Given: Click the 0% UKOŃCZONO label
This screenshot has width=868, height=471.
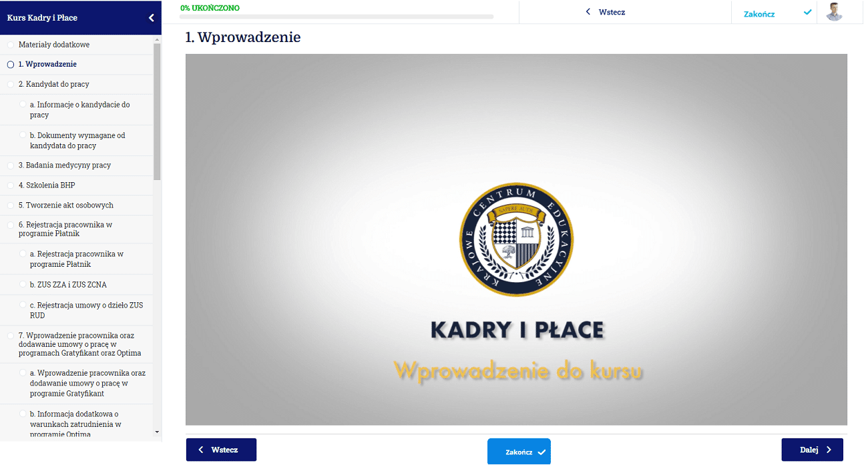Looking at the screenshot, I should pyautogui.click(x=210, y=8).
